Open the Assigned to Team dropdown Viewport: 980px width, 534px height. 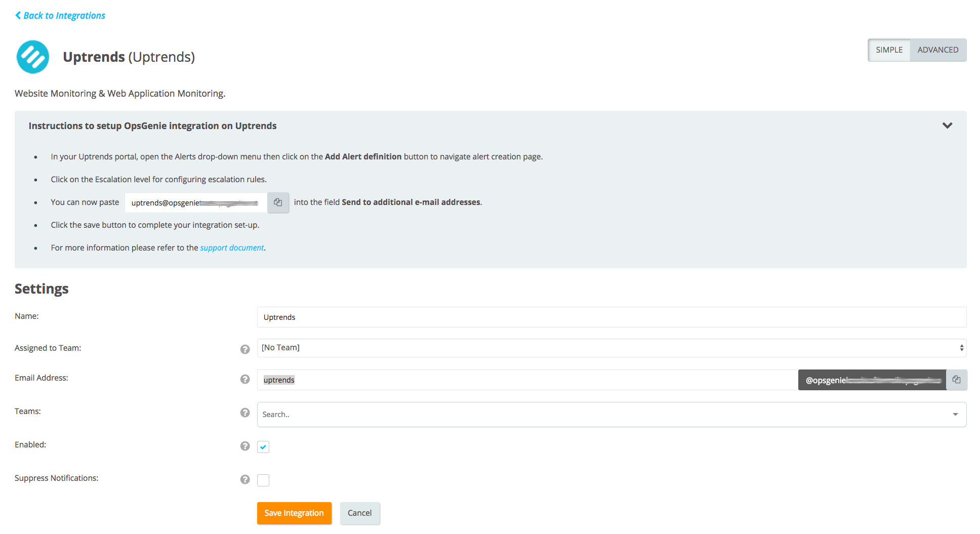tap(611, 348)
